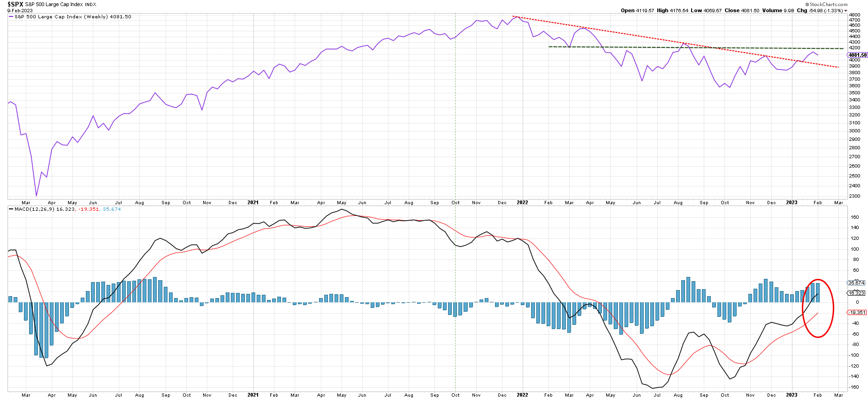
Task: Click the 2021 year label under MACD panel
Action: point(253,395)
